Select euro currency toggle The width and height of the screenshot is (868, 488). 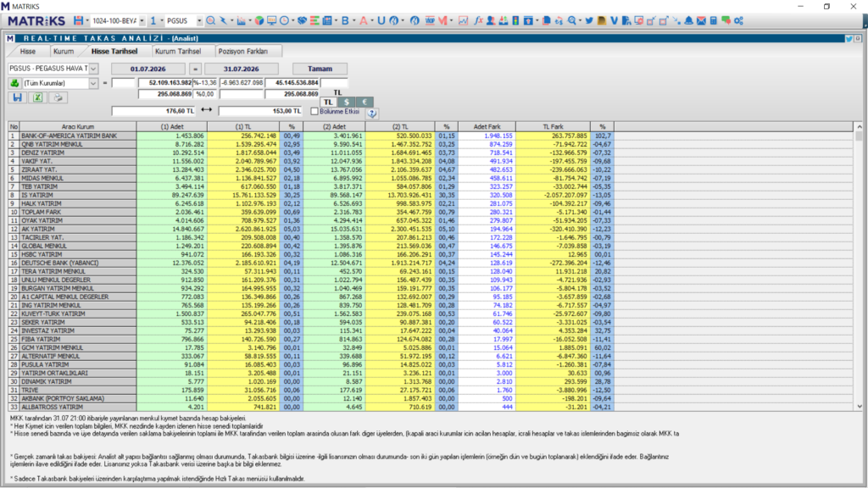coord(364,102)
